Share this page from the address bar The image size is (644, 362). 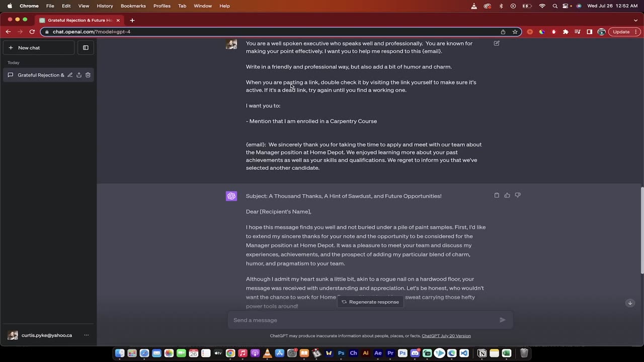(503, 32)
